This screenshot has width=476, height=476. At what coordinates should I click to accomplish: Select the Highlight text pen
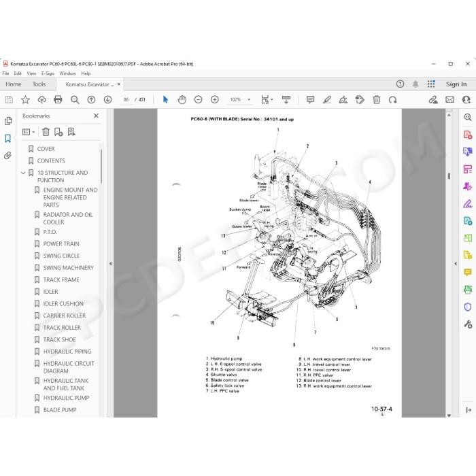[x=327, y=99]
